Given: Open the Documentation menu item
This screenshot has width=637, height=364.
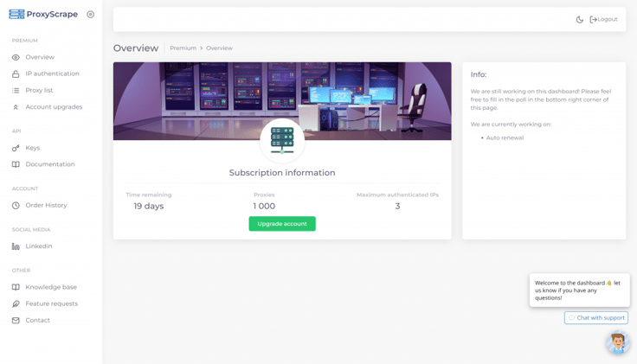Looking at the screenshot, I should [49, 164].
